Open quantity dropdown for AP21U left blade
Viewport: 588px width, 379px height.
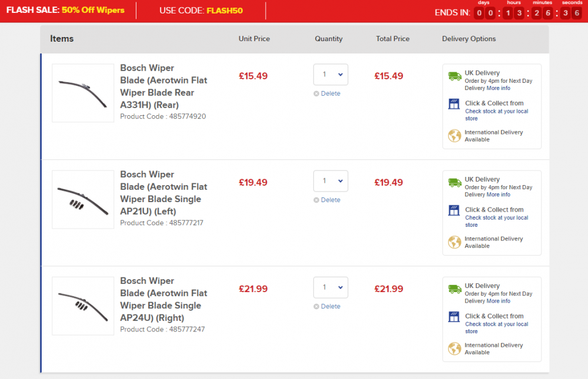(x=330, y=181)
